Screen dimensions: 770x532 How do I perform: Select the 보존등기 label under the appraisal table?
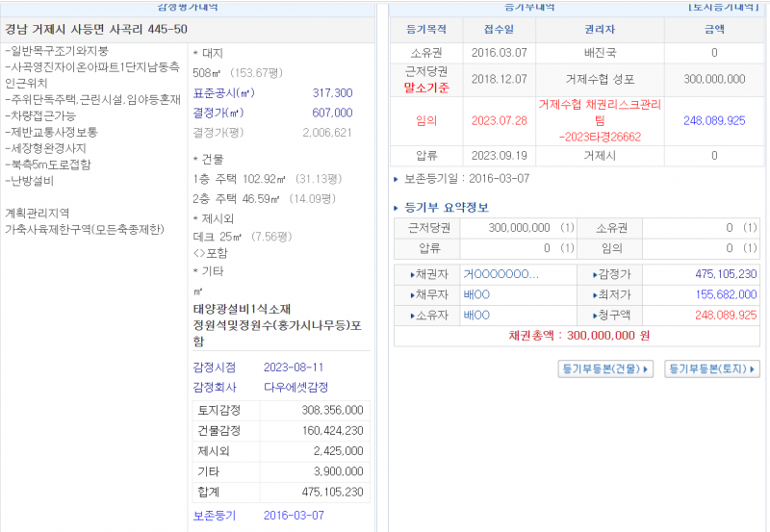[215, 516]
